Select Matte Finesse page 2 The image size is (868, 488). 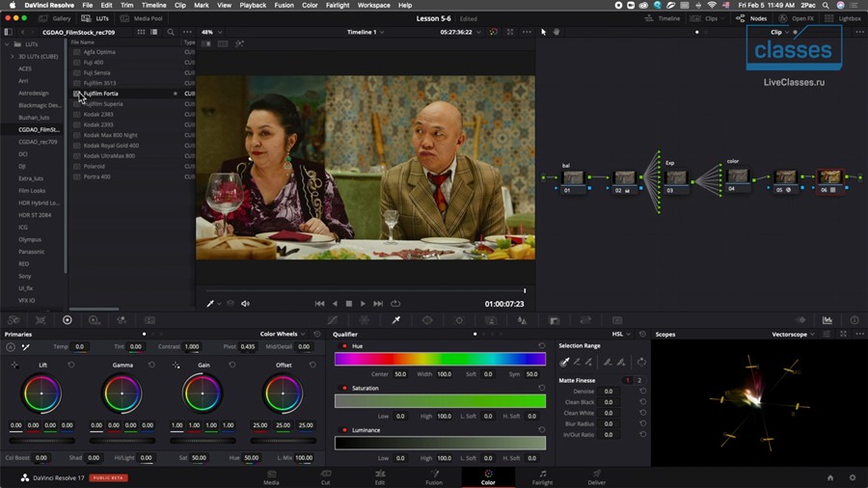tap(639, 381)
